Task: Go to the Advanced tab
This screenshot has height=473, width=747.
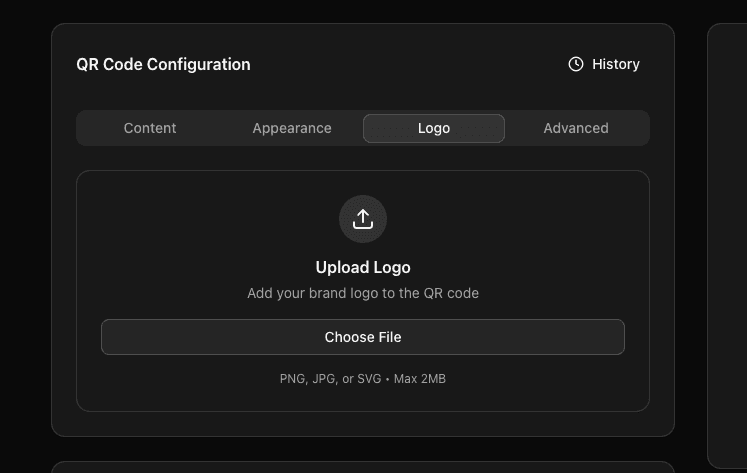Action: [x=576, y=128]
